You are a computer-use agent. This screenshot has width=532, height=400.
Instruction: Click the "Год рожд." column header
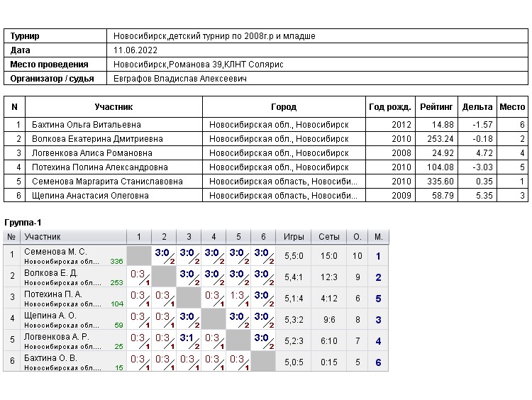[x=389, y=107]
